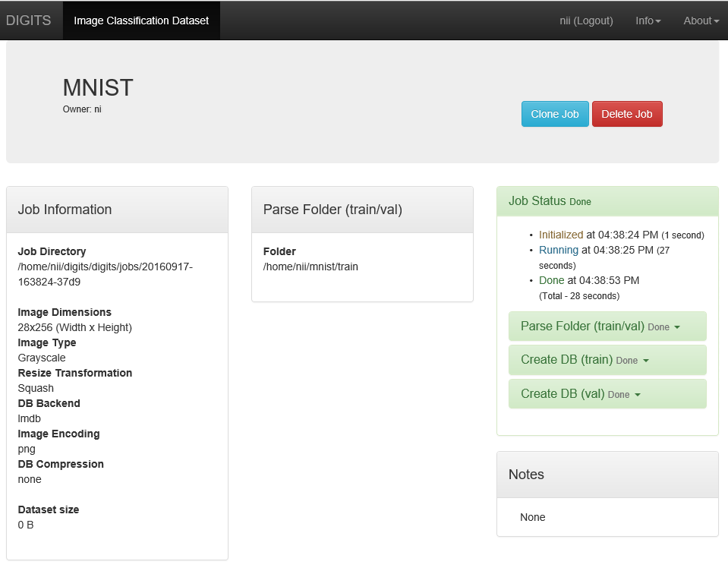
Task: Click the Notes value None
Action: 533,517
